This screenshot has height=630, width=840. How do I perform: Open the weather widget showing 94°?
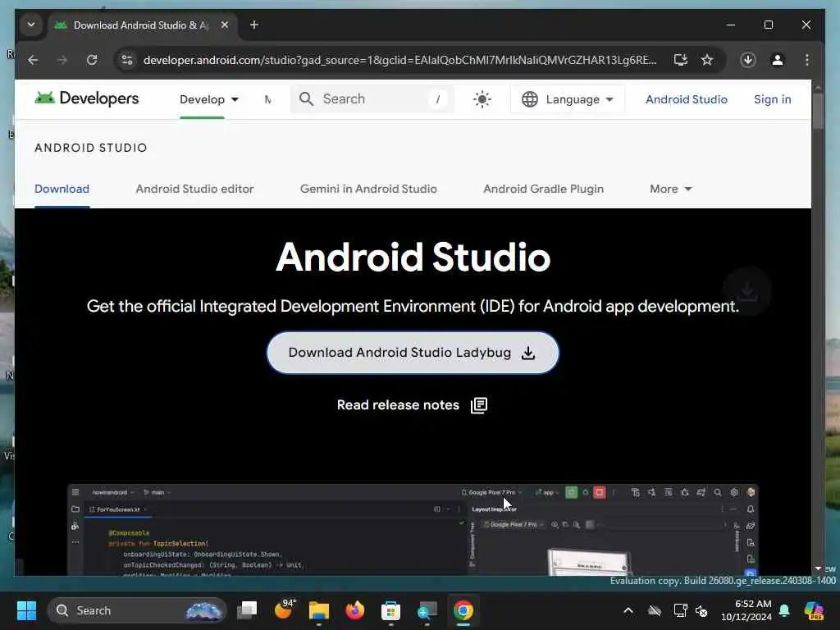click(284, 609)
